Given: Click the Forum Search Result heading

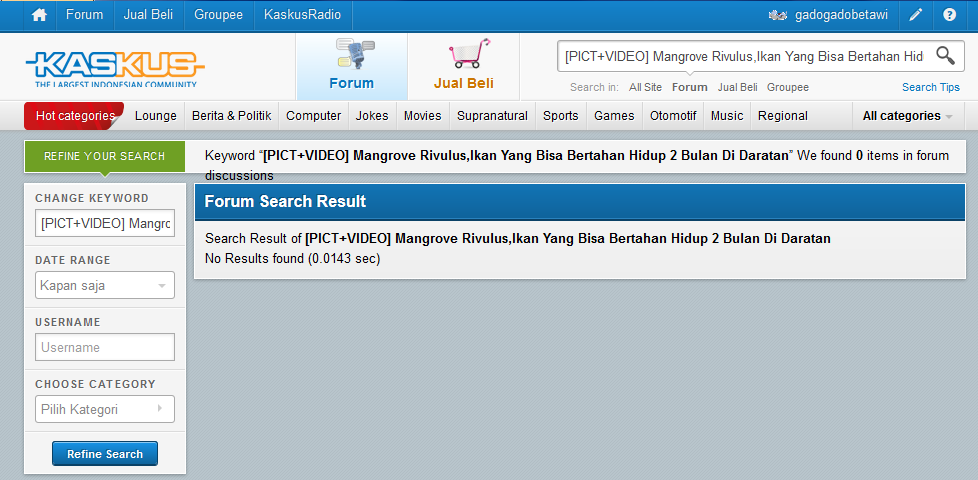Looking at the screenshot, I should click(286, 202).
